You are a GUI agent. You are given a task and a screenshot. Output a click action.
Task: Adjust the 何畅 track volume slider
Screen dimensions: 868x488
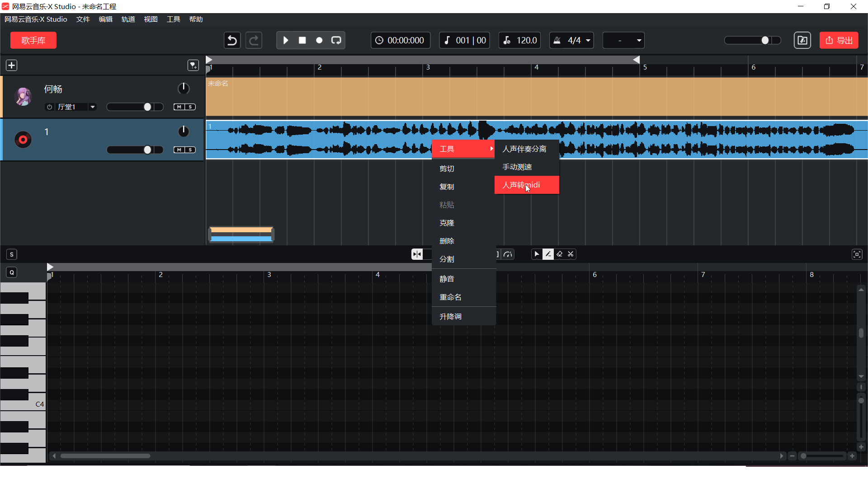(135, 107)
